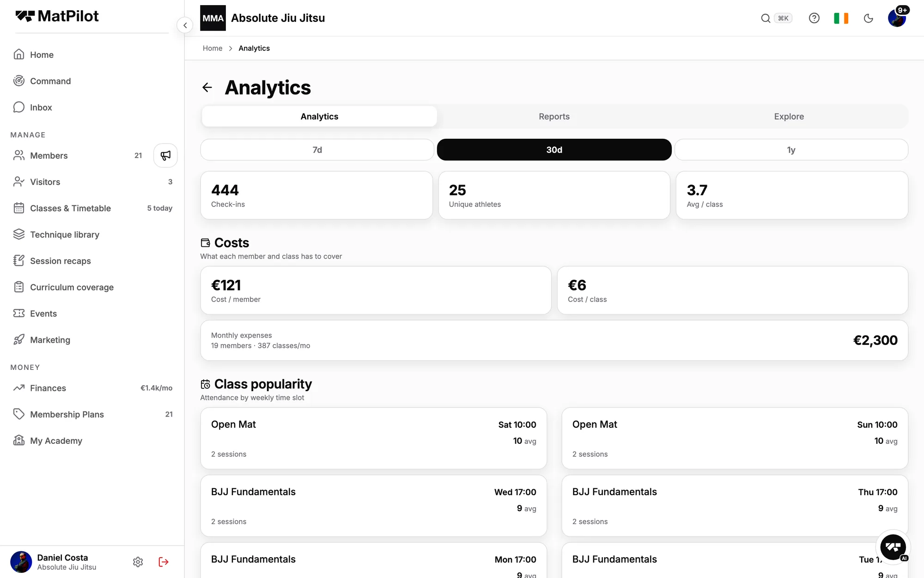This screenshot has height=578, width=924.
Task: Open the BJJ Fundamentals Wed 17:00 card
Action: (x=373, y=506)
